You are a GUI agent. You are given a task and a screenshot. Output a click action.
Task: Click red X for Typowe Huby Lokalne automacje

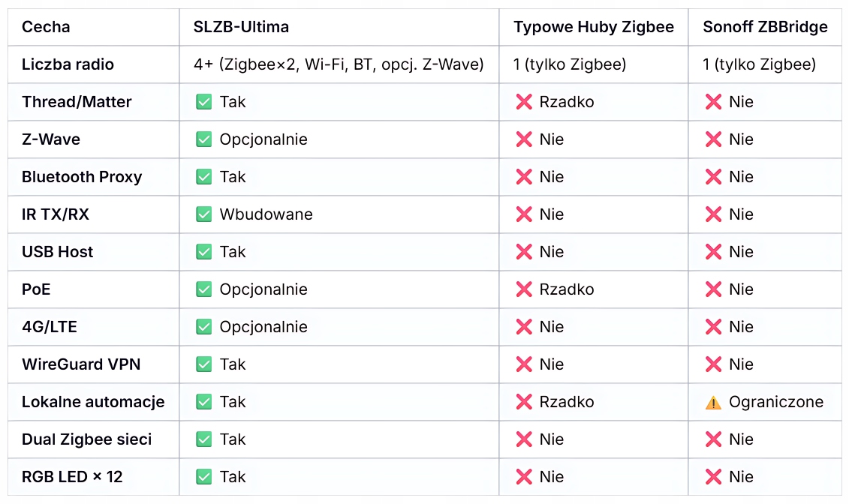(524, 402)
